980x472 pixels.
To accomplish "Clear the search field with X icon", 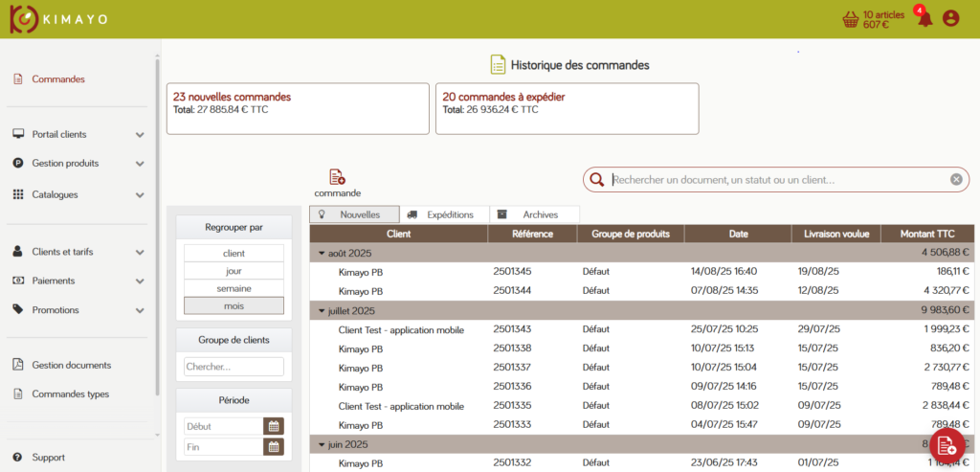I will point(956,180).
